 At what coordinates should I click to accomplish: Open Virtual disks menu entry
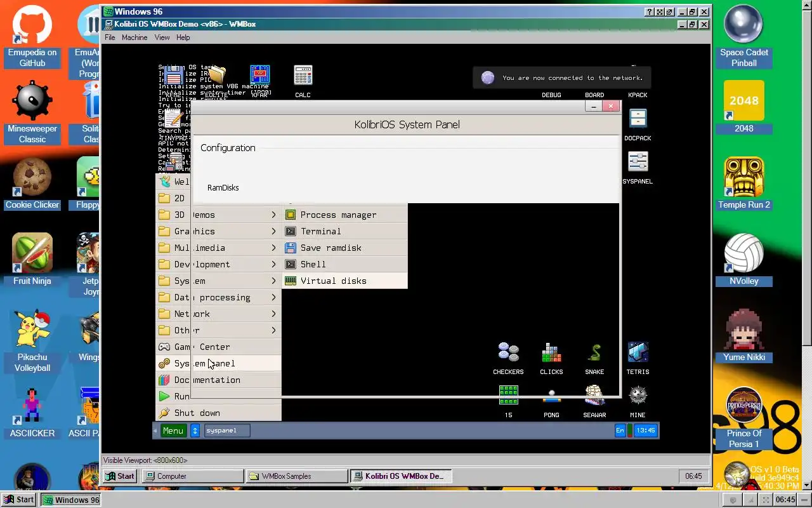(344, 281)
